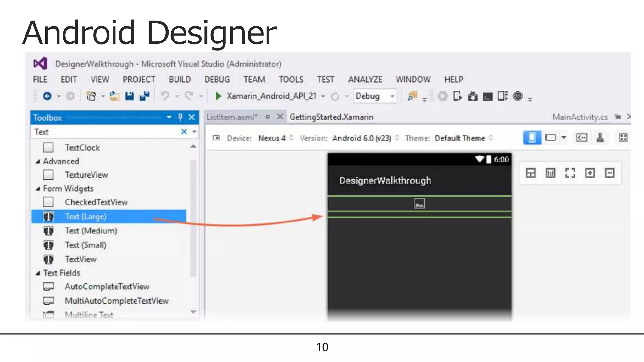Close the Toolbox panel
644x362 pixels.
192,117
